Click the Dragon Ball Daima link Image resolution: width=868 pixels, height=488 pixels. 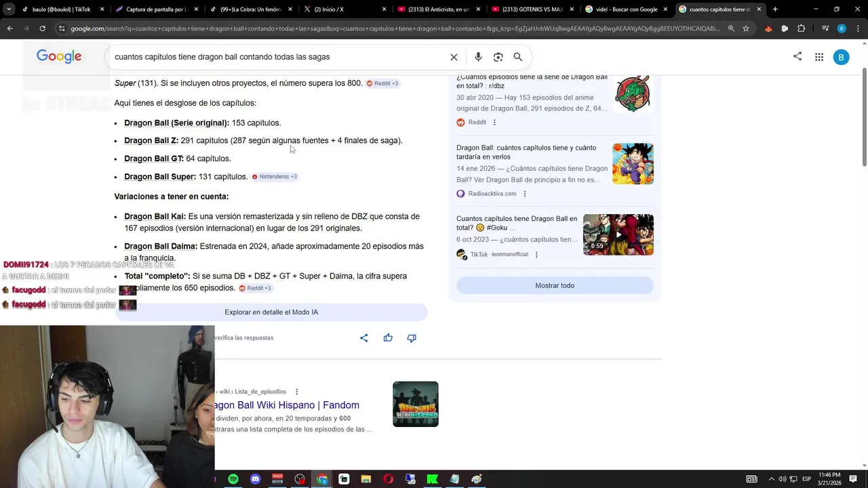pos(161,246)
